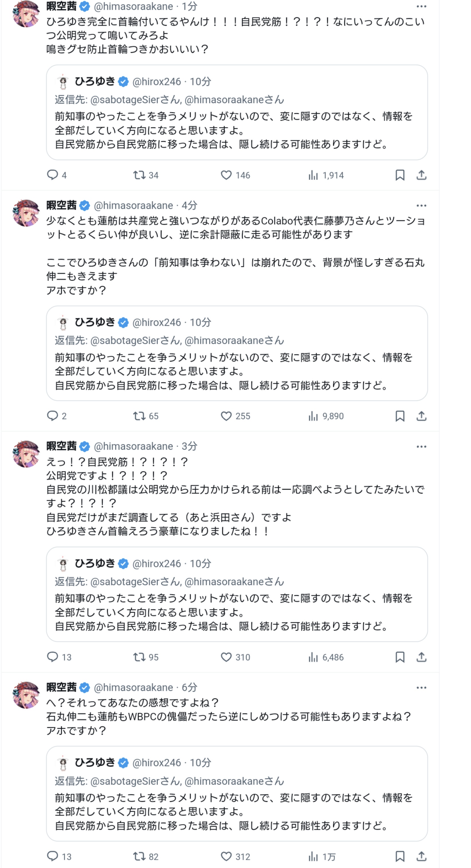The height and width of the screenshot is (868, 471).
Task: Open more options menu for first tweet
Action: click(x=421, y=6)
